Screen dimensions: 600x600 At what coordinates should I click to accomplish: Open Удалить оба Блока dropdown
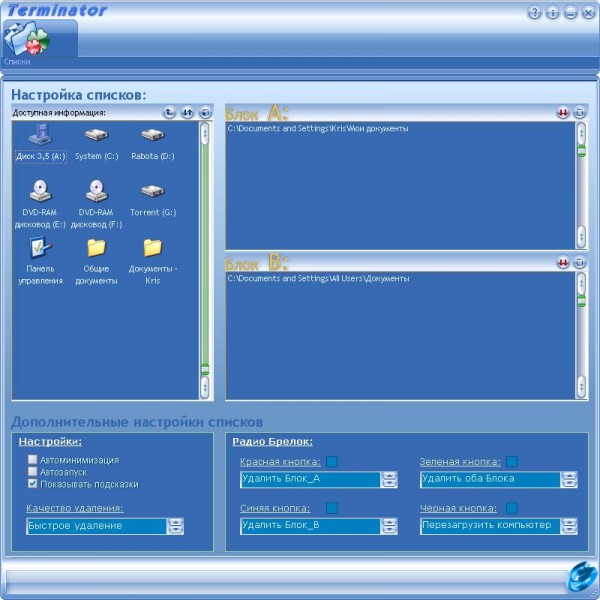tap(569, 479)
